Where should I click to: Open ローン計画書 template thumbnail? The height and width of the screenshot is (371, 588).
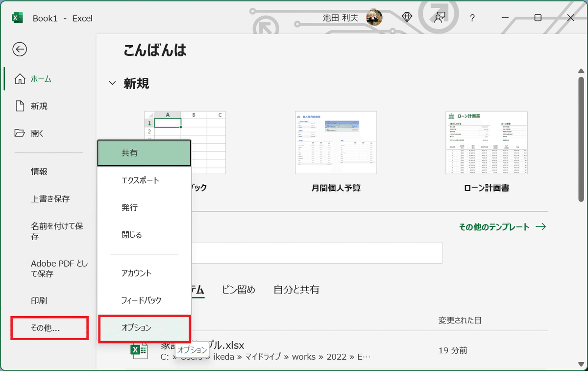[x=487, y=143]
